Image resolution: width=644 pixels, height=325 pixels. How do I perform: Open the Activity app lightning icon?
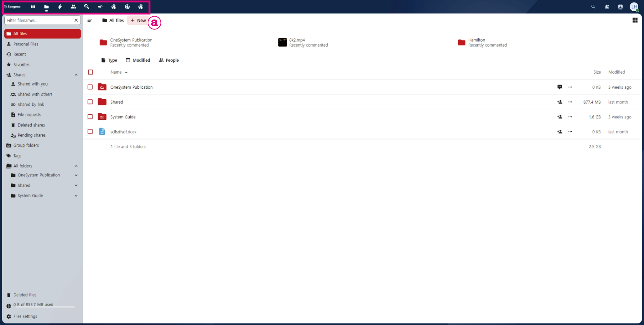pos(60,7)
